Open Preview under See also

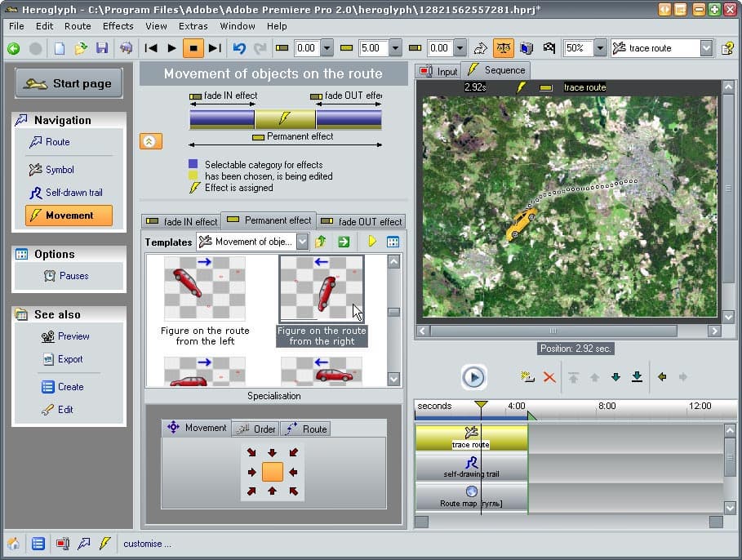click(x=65, y=336)
